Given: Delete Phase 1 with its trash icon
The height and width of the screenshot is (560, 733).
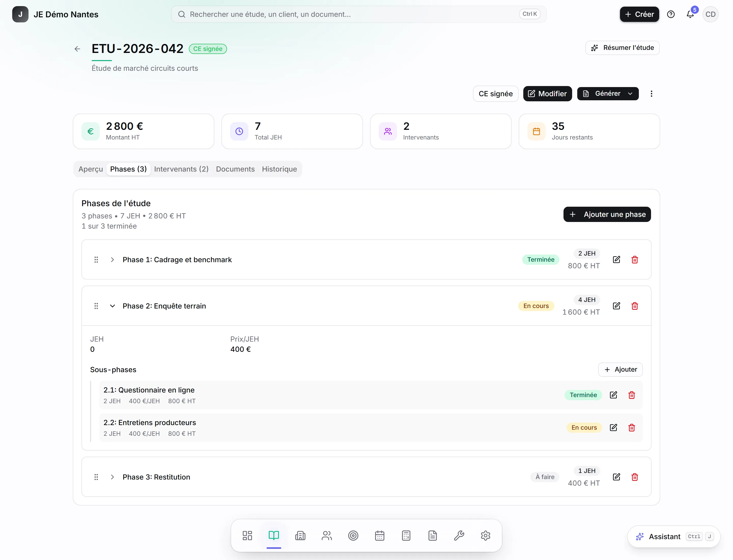Looking at the screenshot, I should [635, 260].
